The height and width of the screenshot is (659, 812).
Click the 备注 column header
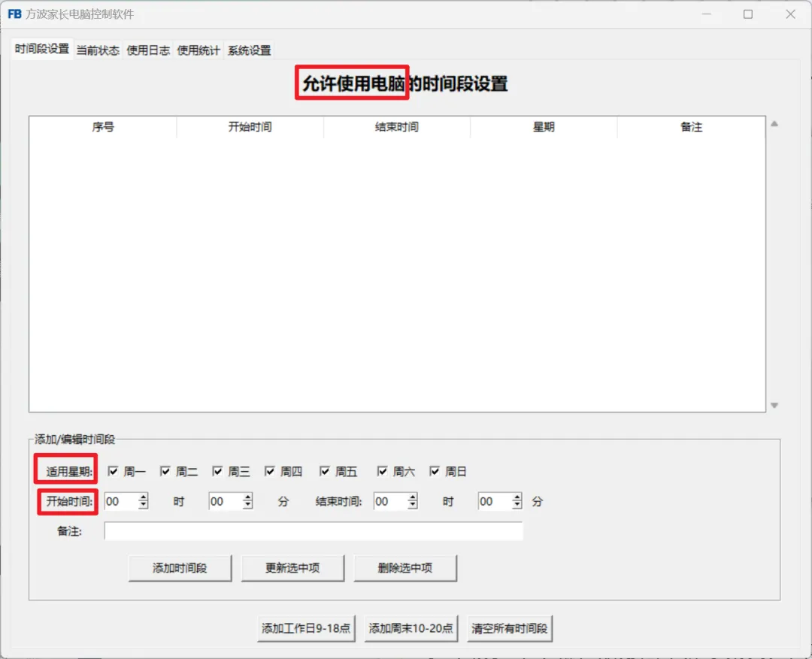pos(692,127)
